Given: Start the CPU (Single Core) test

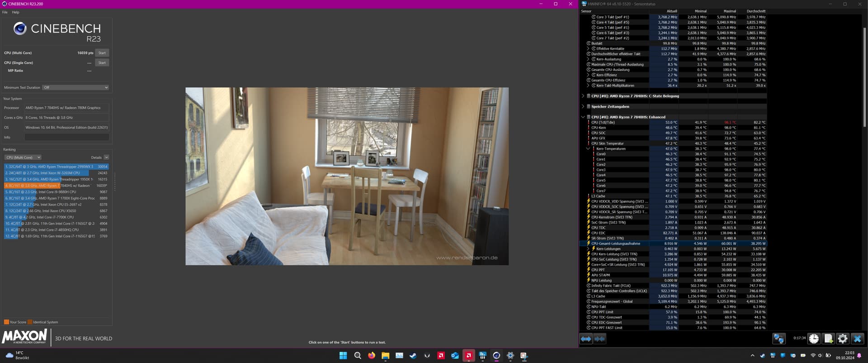Looking at the screenshot, I should (102, 63).
